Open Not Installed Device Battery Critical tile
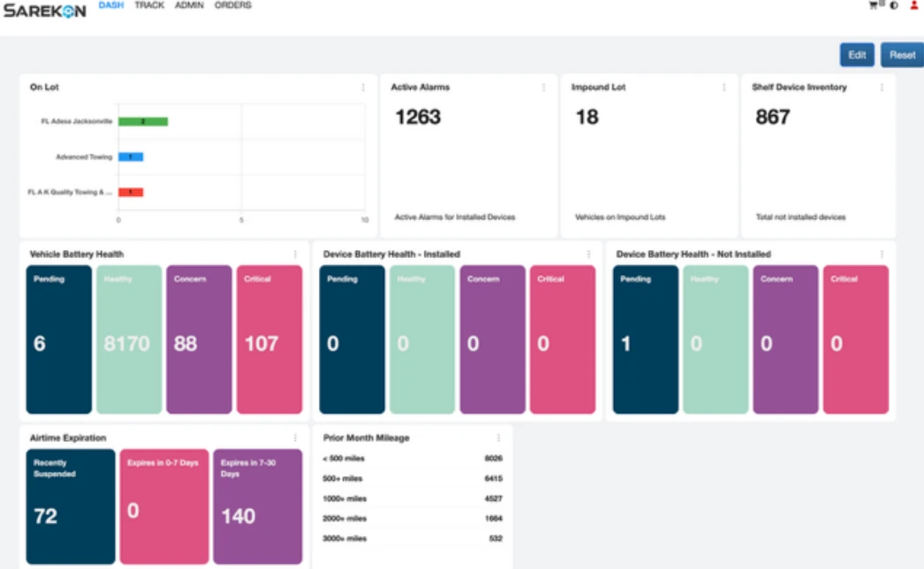This screenshot has height=569, width=924. point(856,339)
